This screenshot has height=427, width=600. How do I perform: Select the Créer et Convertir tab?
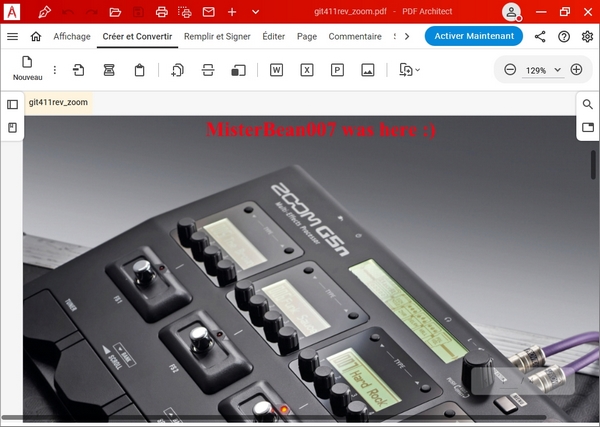(137, 36)
